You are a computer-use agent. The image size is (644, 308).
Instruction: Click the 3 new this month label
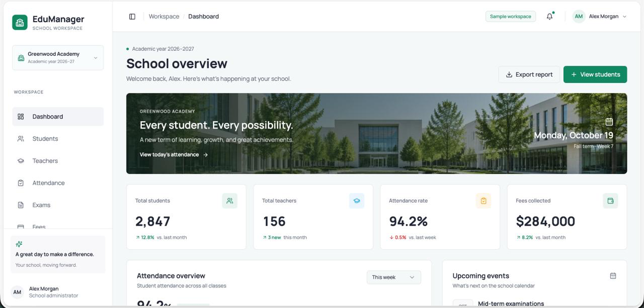[x=285, y=238]
